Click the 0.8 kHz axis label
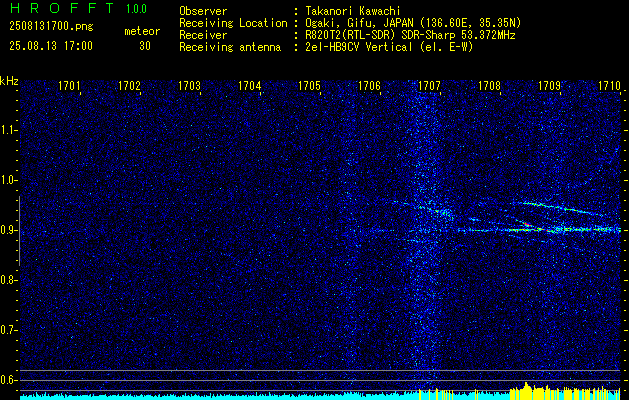The height and width of the screenshot is (400, 629). 7,280
